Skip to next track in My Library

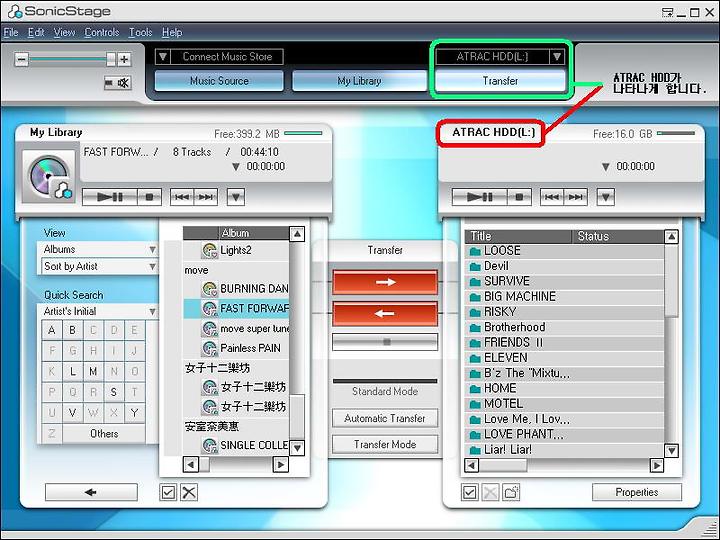click(206, 197)
